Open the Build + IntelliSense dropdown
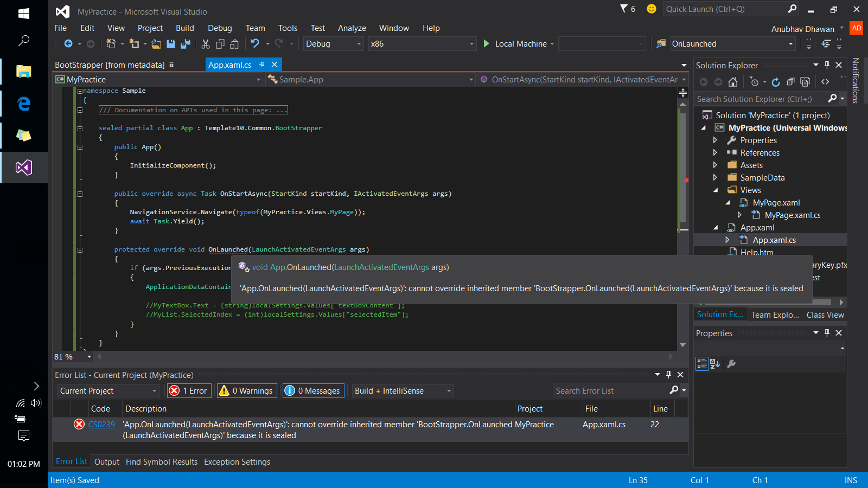Image resolution: width=868 pixels, height=488 pixels. pyautogui.click(x=403, y=391)
